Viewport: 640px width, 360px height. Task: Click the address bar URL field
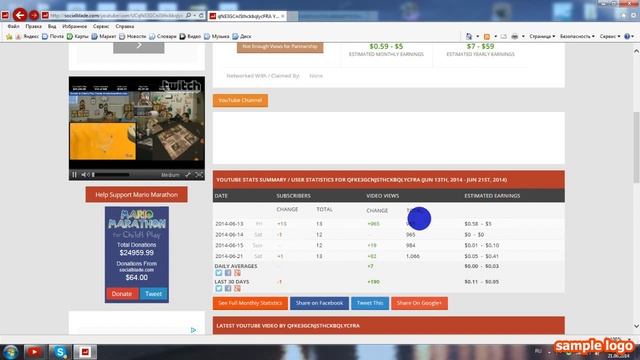coord(117,16)
